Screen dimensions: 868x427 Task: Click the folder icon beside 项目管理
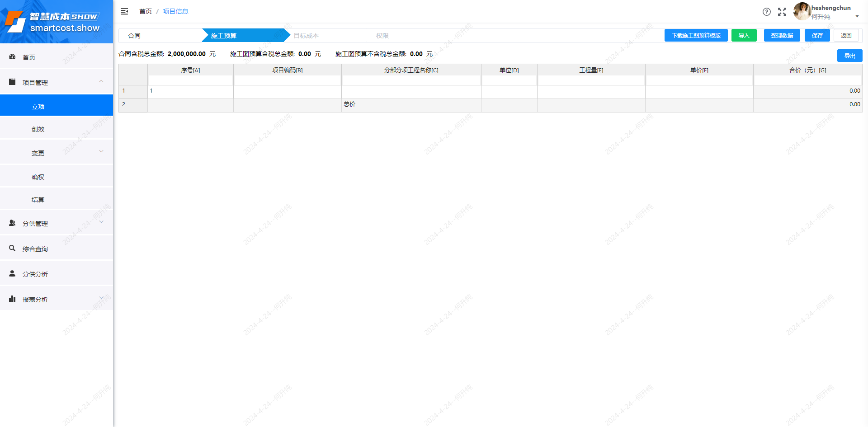point(12,82)
